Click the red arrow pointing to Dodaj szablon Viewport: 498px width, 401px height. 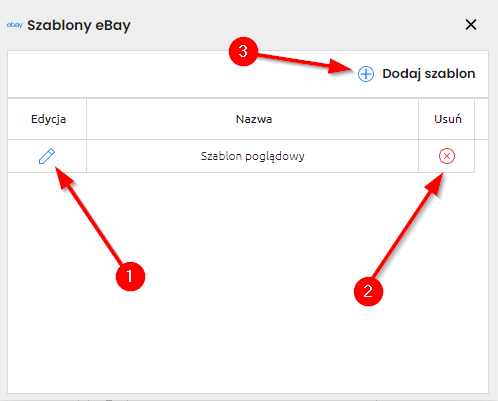pos(305,62)
